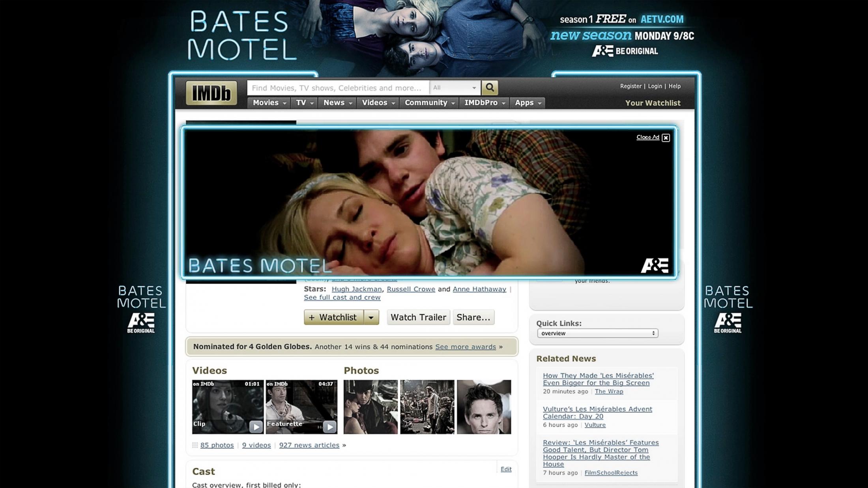
Task: Click the magnifier search button
Action: click(x=490, y=88)
